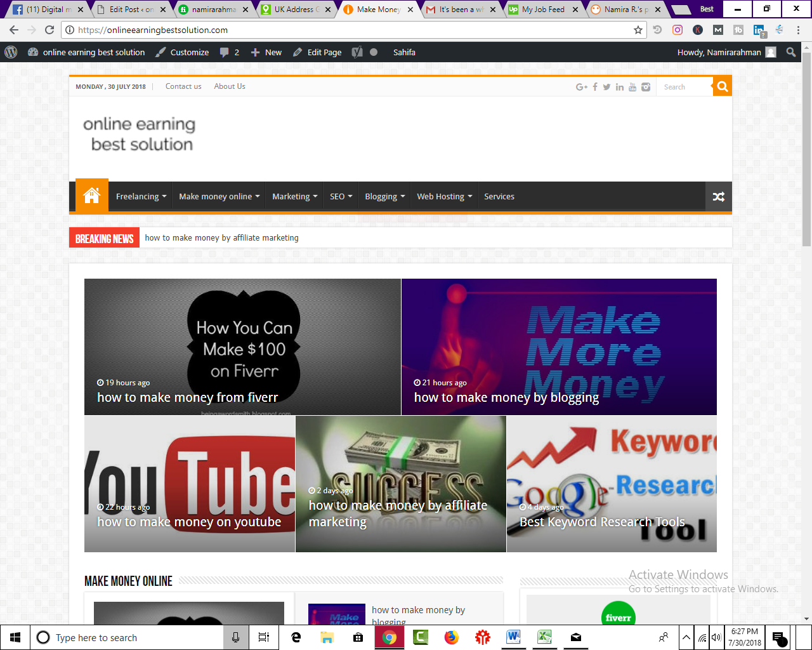Click the Instagram icon in the header

pos(645,86)
